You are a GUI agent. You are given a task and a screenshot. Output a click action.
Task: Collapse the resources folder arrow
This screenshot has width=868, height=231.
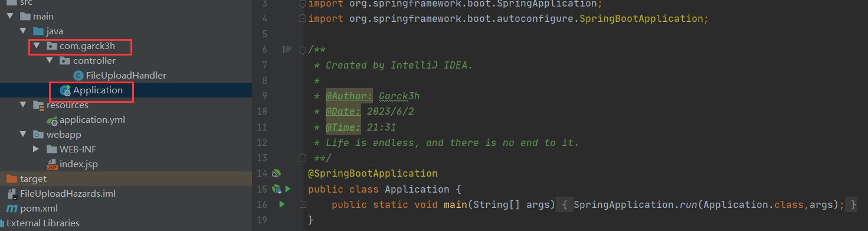pyautogui.click(x=23, y=105)
